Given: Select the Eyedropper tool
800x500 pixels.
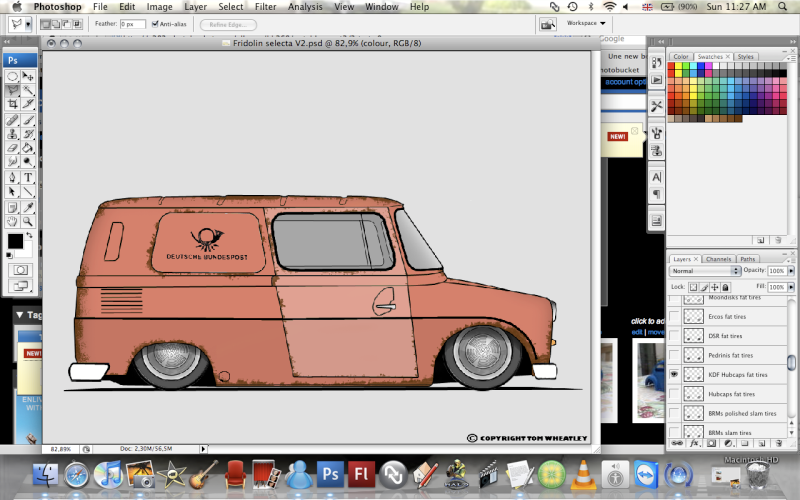Looking at the screenshot, I should click(x=28, y=208).
